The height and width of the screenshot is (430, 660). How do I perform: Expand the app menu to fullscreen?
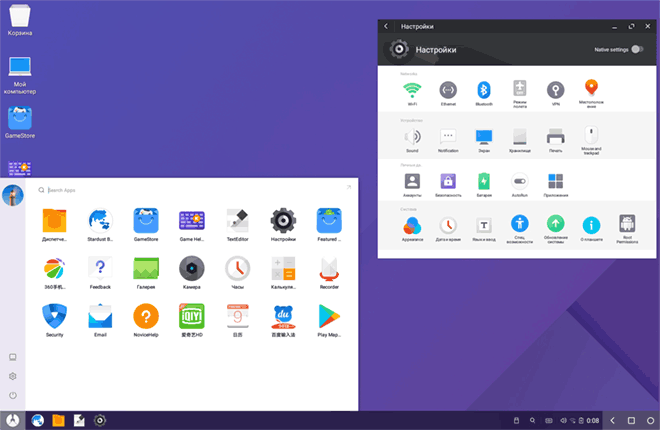(349, 187)
